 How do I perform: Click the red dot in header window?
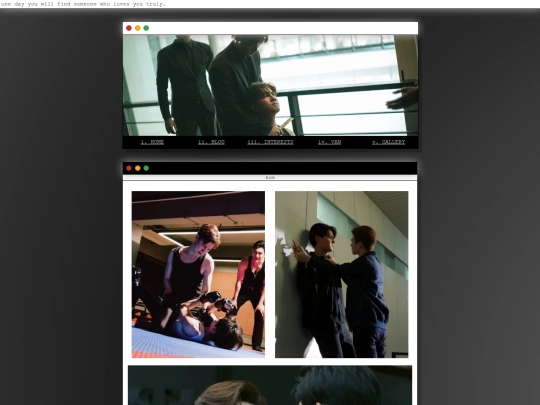tap(129, 28)
